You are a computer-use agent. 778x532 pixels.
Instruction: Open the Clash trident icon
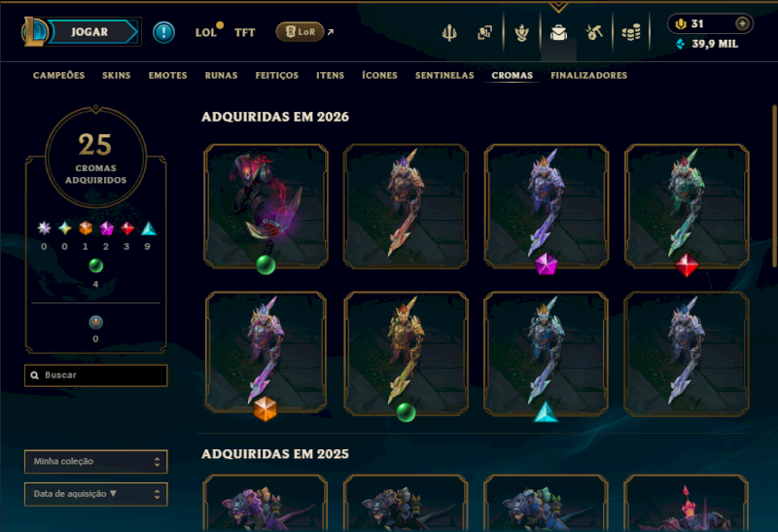[x=449, y=33]
